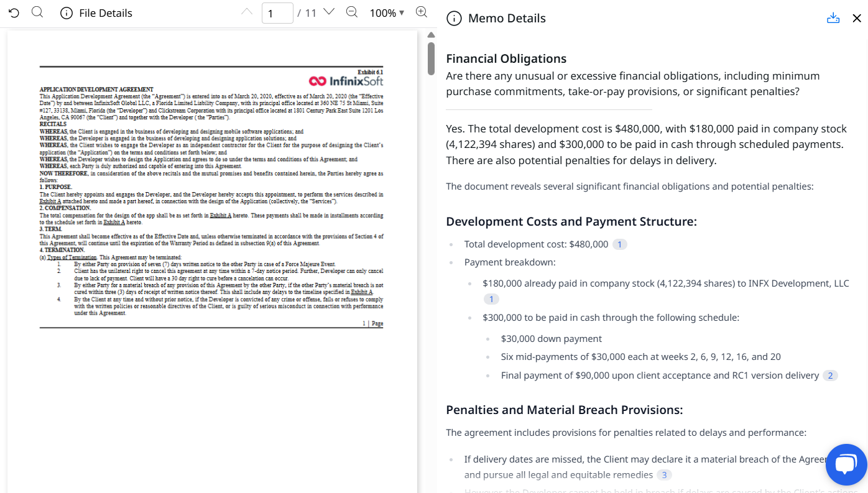The width and height of the screenshot is (868, 493).
Task: Download the memo using the download icon
Action: click(x=833, y=18)
